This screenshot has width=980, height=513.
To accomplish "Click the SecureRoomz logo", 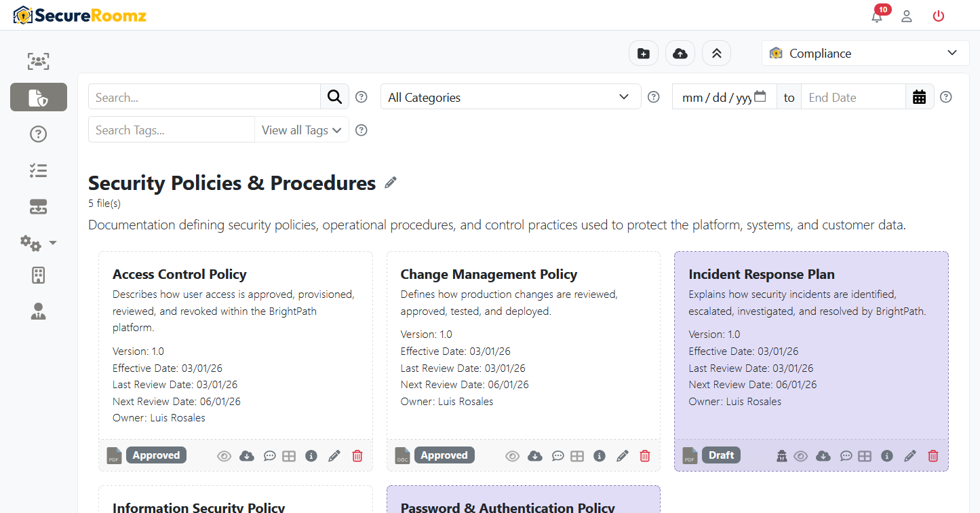I will [80, 15].
